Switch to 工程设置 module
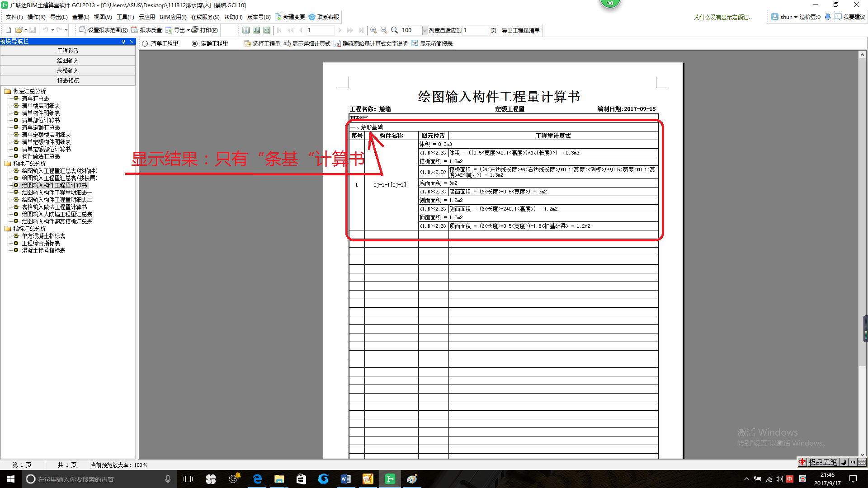 coord(68,51)
